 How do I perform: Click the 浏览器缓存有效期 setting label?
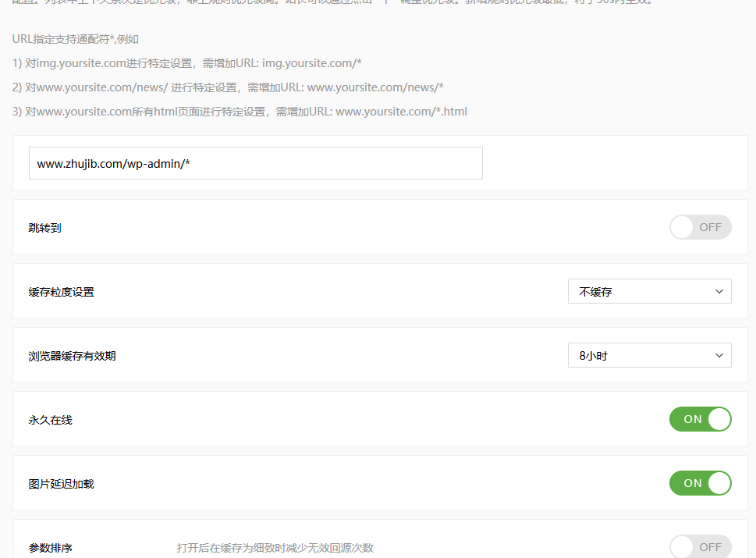[x=72, y=356]
